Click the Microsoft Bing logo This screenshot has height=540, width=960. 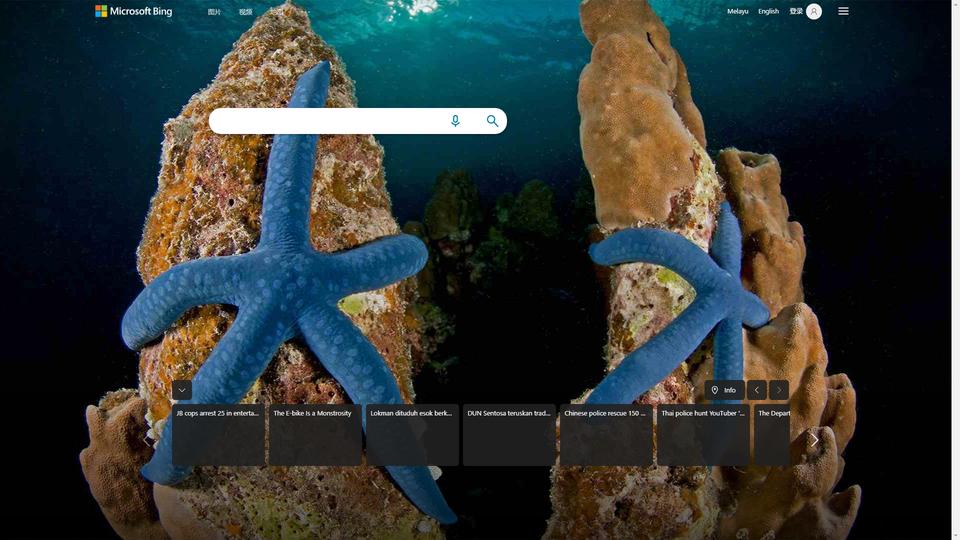[133, 11]
